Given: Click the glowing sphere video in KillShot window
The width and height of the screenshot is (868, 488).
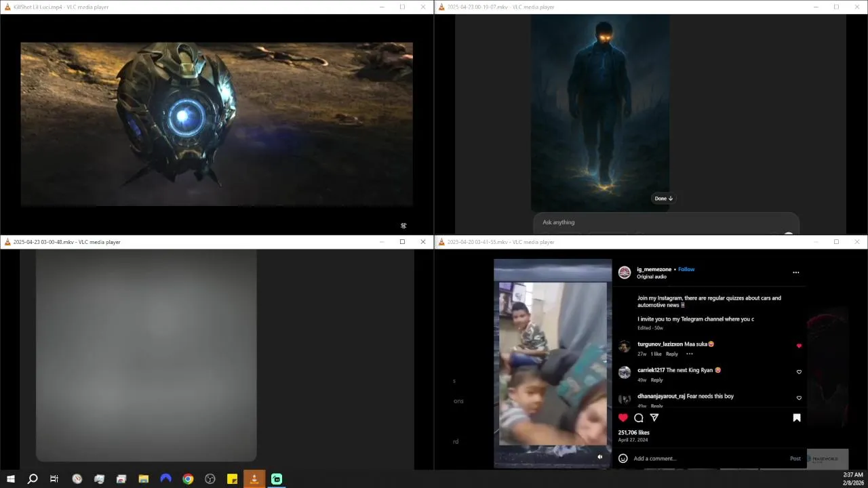Looking at the screenshot, I should tap(216, 124).
